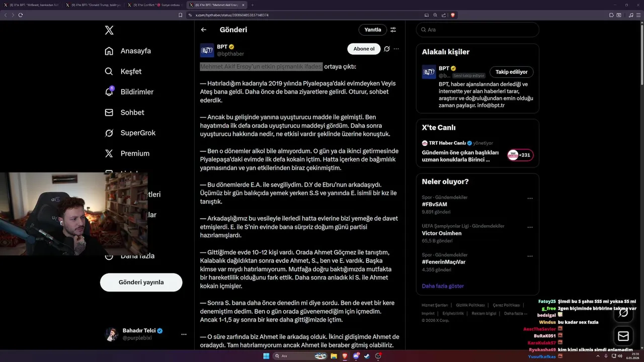The height and width of the screenshot is (362, 644).
Task: Switch to the Donald Trump BPT tab
Action: [x=94, y=5]
